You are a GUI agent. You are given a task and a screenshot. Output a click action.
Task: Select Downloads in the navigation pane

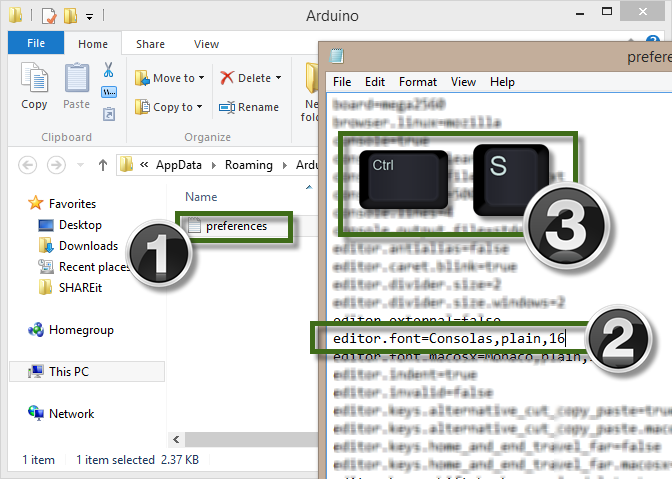(x=88, y=246)
